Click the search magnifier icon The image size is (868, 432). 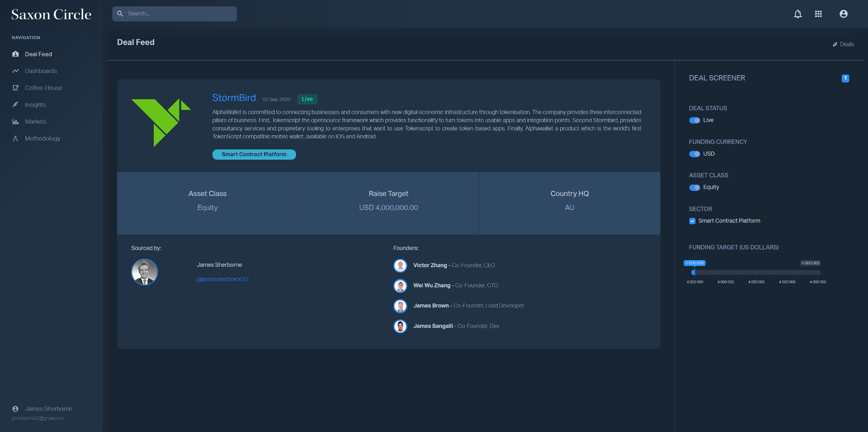point(120,13)
